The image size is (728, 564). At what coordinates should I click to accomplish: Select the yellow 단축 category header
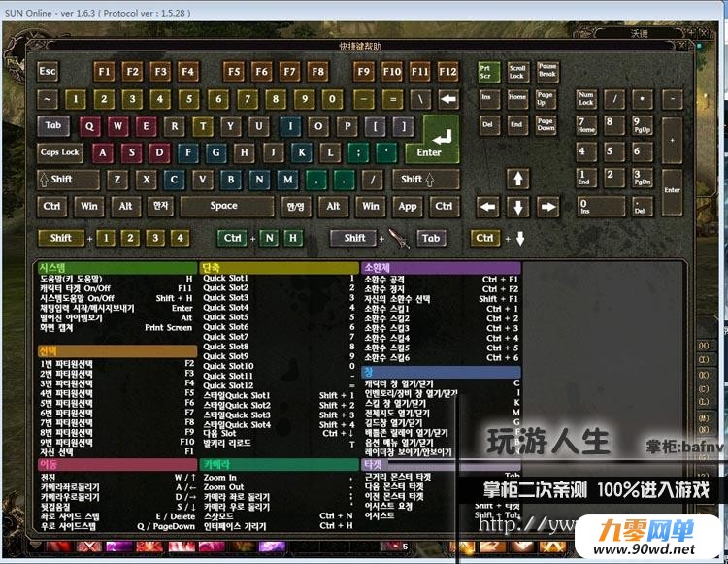coord(279,268)
